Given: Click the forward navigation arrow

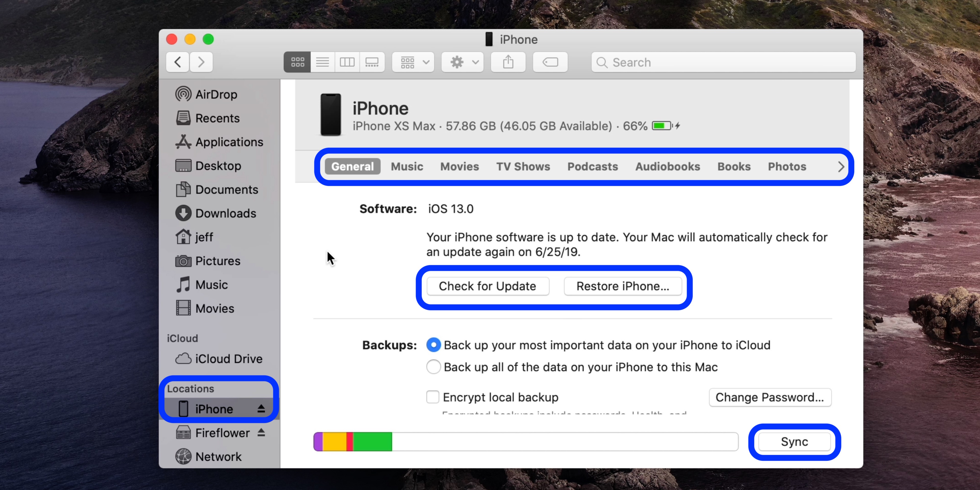Looking at the screenshot, I should pyautogui.click(x=201, y=62).
